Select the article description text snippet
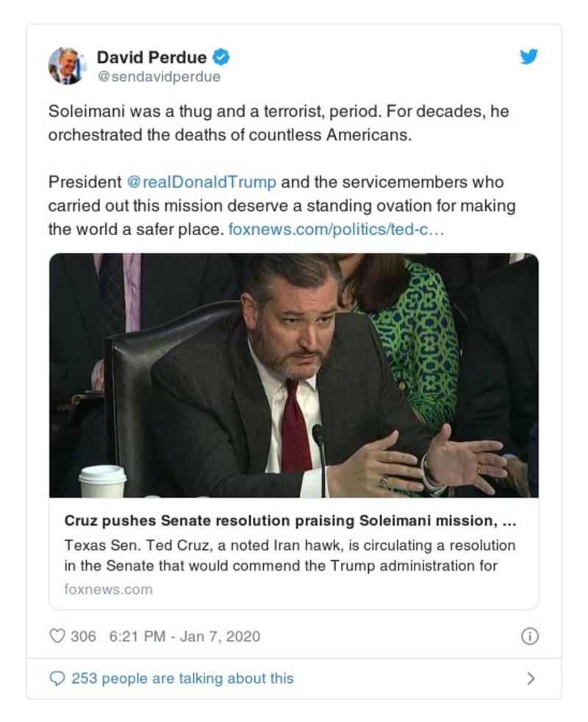Viewport: 588px width, 722px height. click(x=294, y=555)
